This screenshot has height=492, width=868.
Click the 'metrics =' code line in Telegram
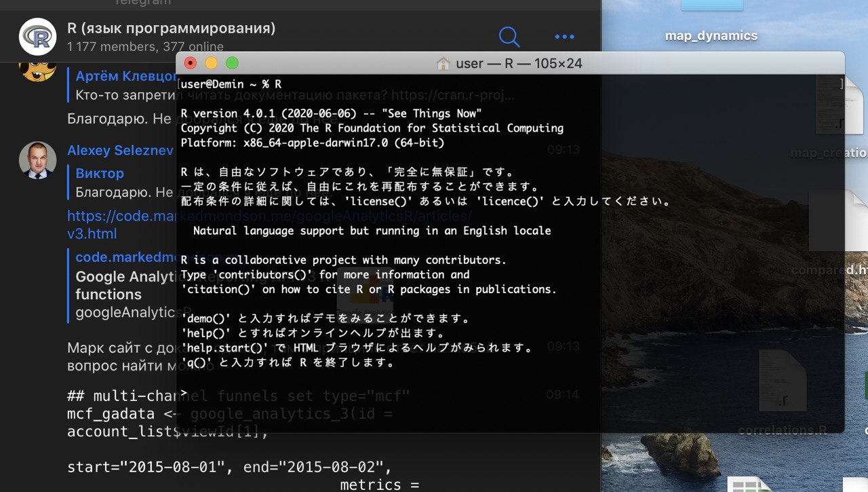[x=379, y=484]
